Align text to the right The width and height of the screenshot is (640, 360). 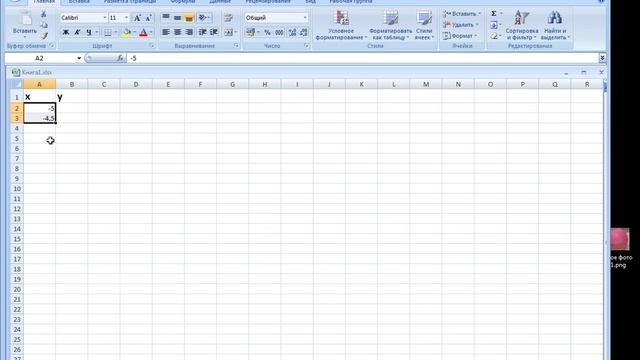pos(189,32)
